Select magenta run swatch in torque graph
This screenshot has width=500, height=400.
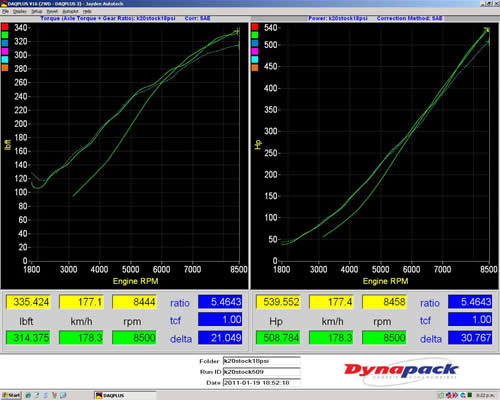tap(5, 51)
